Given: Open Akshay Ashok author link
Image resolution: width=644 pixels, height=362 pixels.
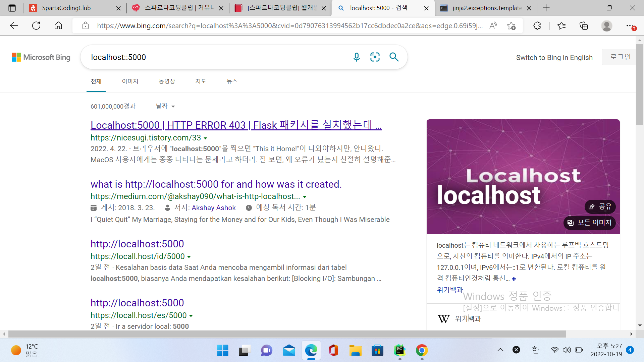Looking at the screenshot, I should point(214,208).
